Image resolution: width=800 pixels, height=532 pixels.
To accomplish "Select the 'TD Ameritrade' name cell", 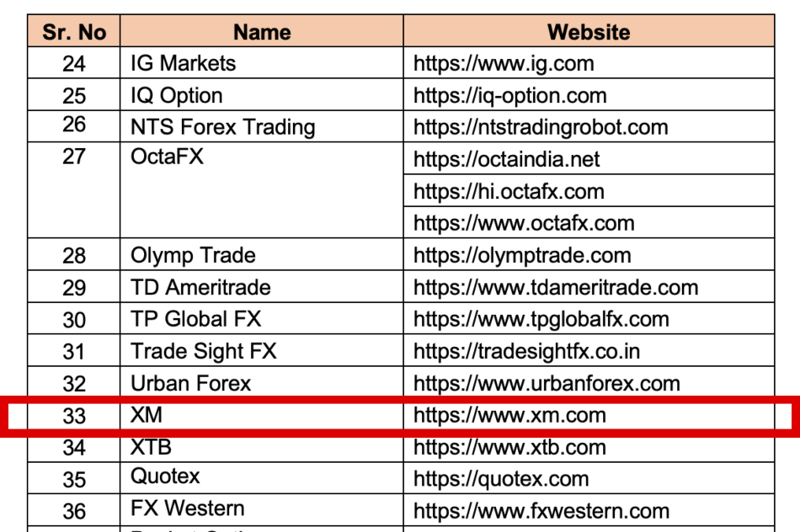I will (x=262, y=287).
